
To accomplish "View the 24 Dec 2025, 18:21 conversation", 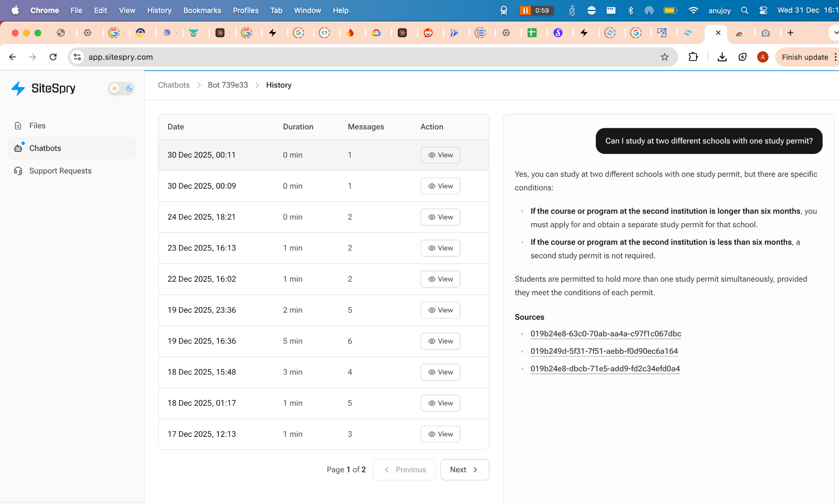I will click(440, 217).
